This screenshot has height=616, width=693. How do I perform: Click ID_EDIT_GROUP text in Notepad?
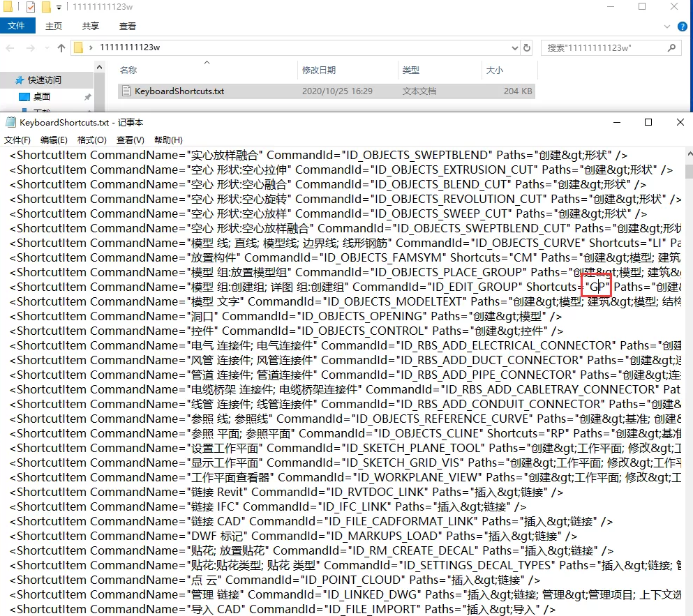click(x=475, y=287)
